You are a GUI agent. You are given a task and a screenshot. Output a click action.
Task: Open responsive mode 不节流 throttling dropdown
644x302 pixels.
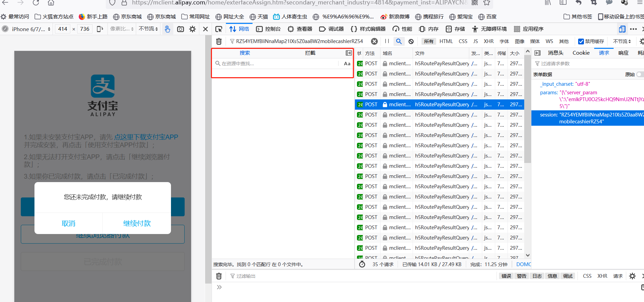(148, 29)
